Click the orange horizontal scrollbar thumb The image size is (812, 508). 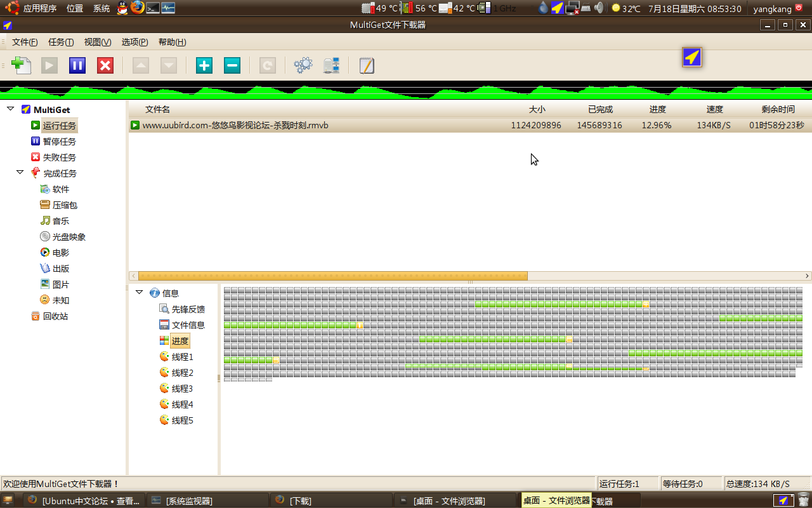[333, 276]
